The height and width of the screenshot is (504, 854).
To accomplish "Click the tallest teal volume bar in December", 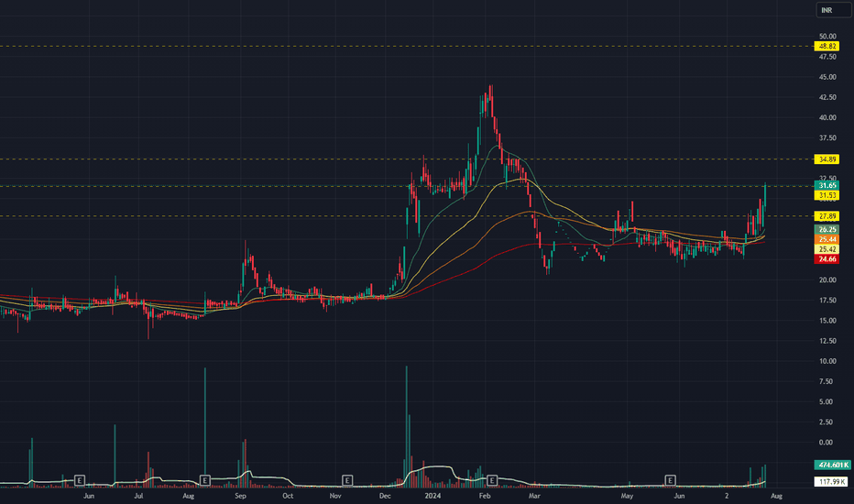I will [406, 426].
